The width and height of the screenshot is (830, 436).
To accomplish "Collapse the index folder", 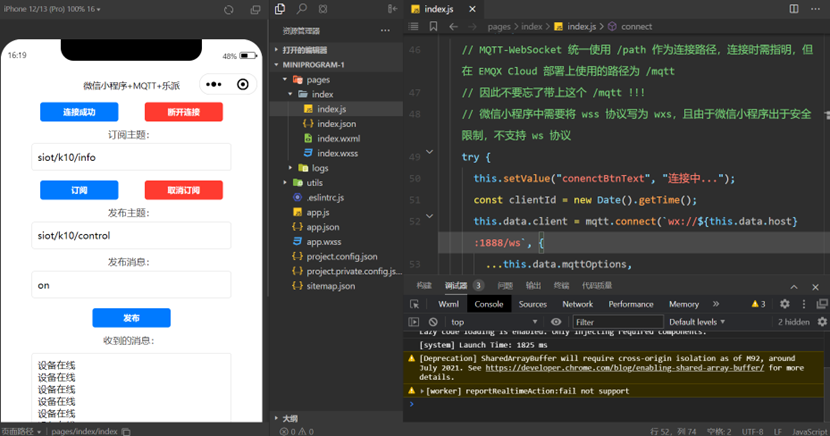I will click(290, 94).
